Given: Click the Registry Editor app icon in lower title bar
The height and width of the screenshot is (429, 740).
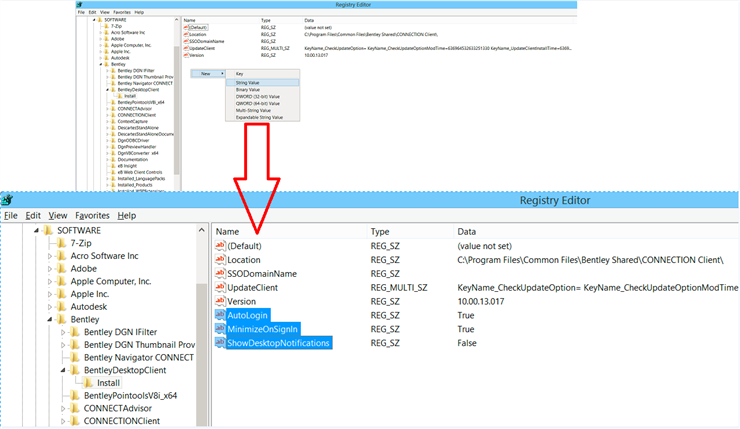Looking at the screenshot, I should tap(7, 200).
